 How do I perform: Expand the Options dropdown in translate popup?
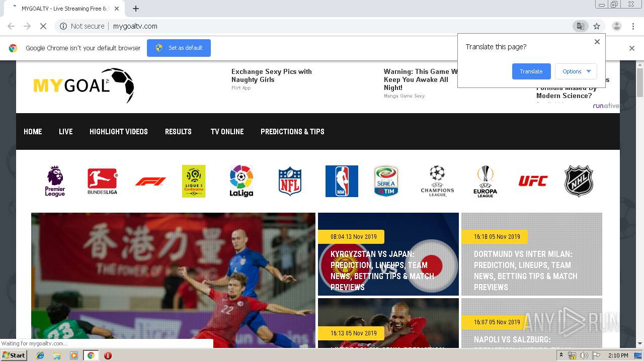[576, 71]
